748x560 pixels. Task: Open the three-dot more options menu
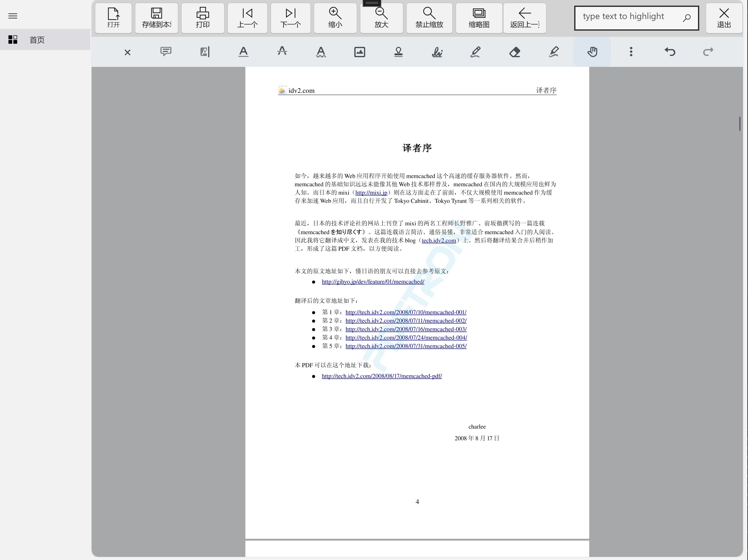(631, 52)
